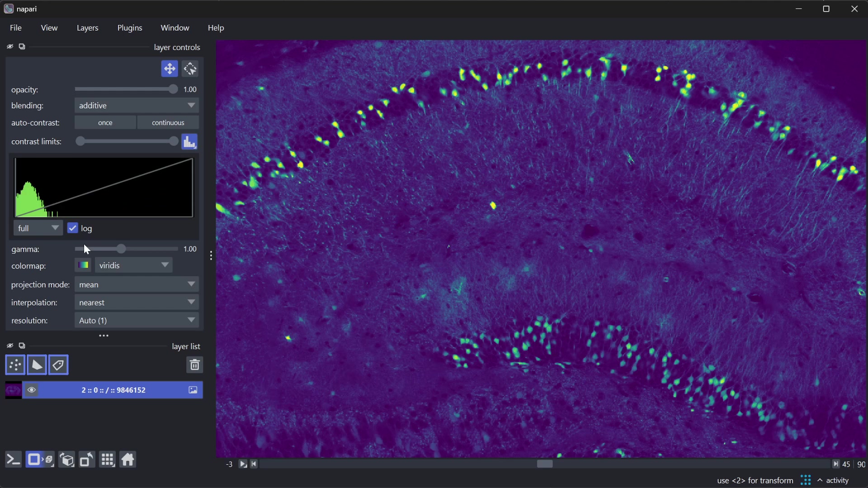Click contrast limits upper handle
The height and width of the screenshot is (488, 868).
tap(174, 141)
